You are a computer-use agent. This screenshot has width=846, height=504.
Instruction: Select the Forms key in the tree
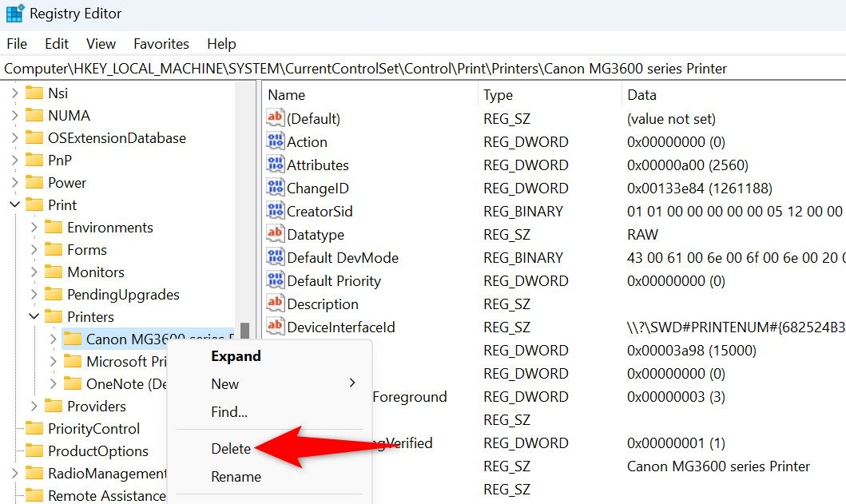tap(87, 250)
